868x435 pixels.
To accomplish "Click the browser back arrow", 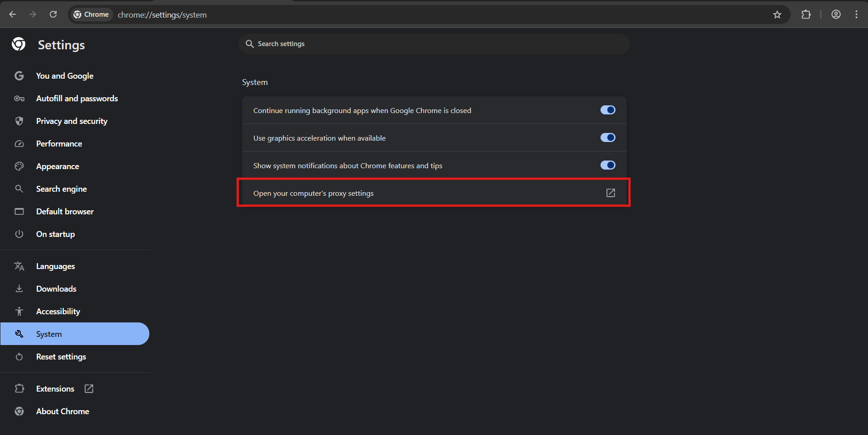I will pyautogui.click(x=13, y=14).
